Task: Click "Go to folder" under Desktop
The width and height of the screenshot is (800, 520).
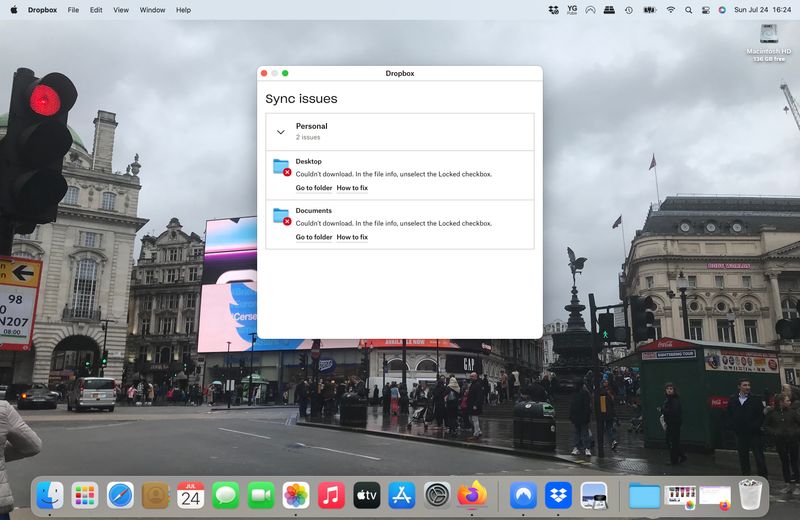Action: tap(313, 188)
